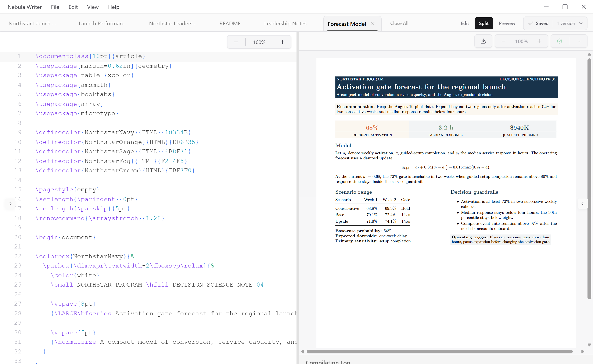Zoom out the editor pane

236,42
